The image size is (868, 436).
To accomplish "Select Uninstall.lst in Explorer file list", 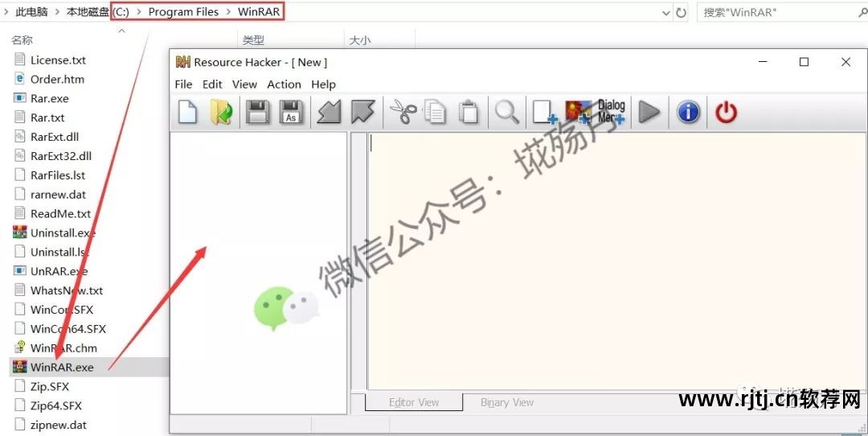I will (59, 252).
